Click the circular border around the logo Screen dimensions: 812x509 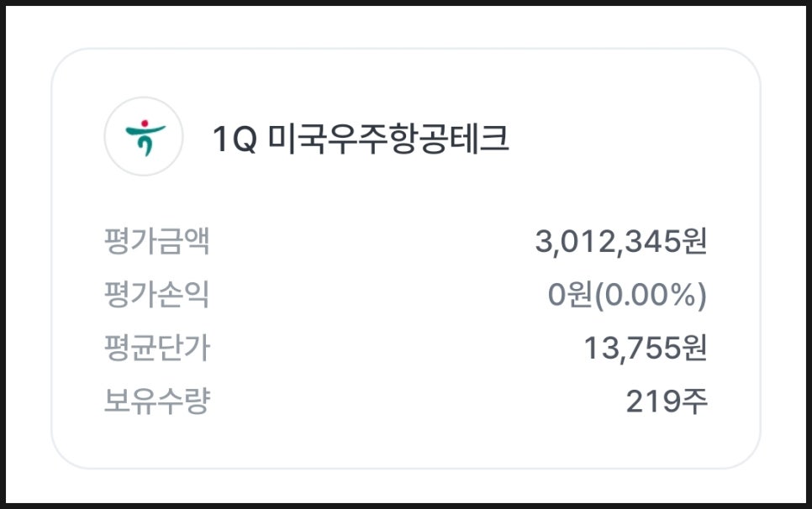(106, 137)
